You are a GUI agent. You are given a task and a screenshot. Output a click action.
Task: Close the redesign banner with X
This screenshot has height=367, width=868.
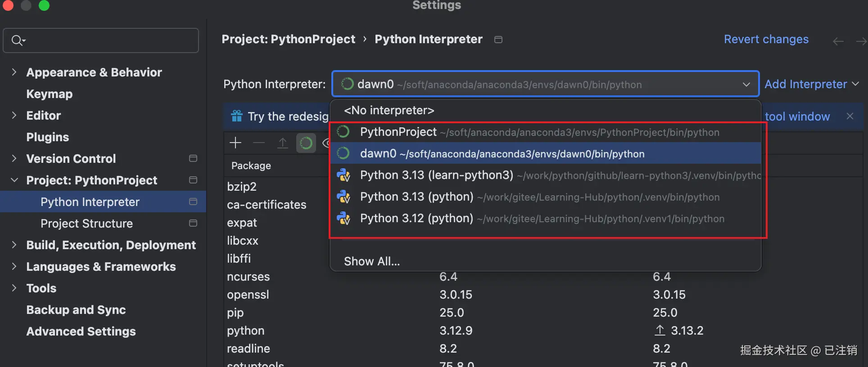click(x=850, y=116)
